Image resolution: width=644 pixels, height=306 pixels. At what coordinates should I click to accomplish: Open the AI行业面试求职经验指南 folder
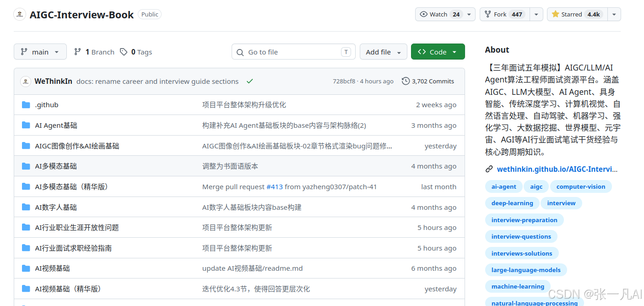73,248
